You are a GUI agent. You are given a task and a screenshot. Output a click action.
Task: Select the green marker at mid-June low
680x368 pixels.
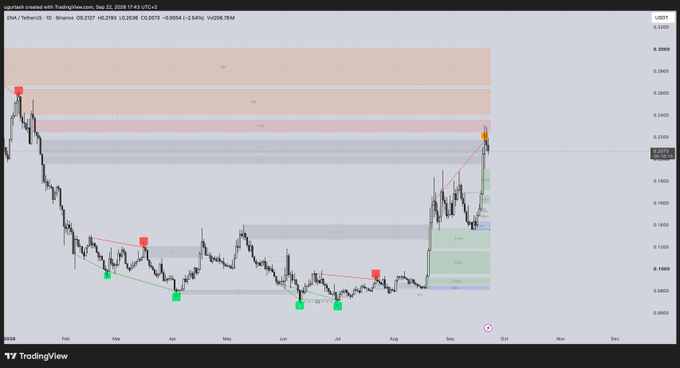300,306
